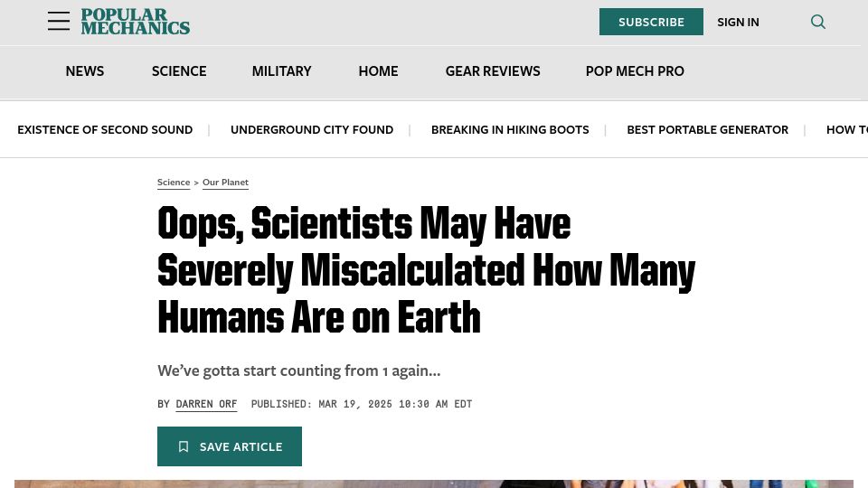868x488 pixels.
Task: Open Breaking In Hiking Boots link
Action: (x=510, y=129)
